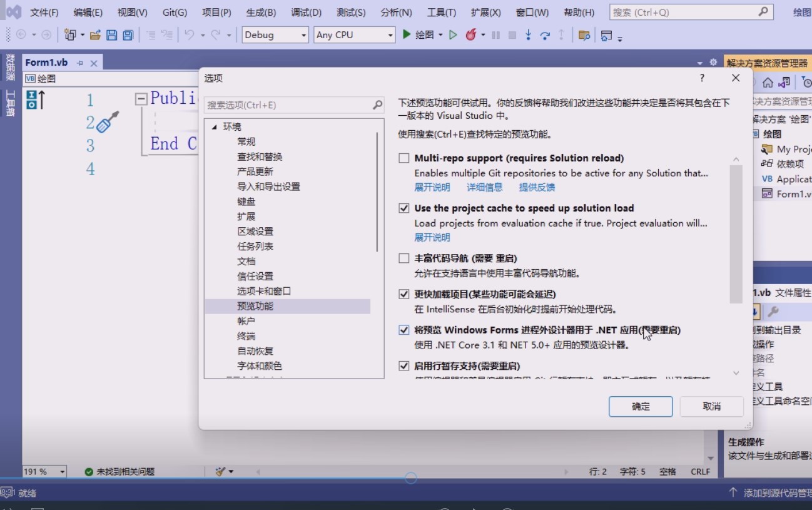Viewport: 812px width, 510px height.
Task: Click the 取消 button
Action: pyautogui.click(x=712, y=406)
